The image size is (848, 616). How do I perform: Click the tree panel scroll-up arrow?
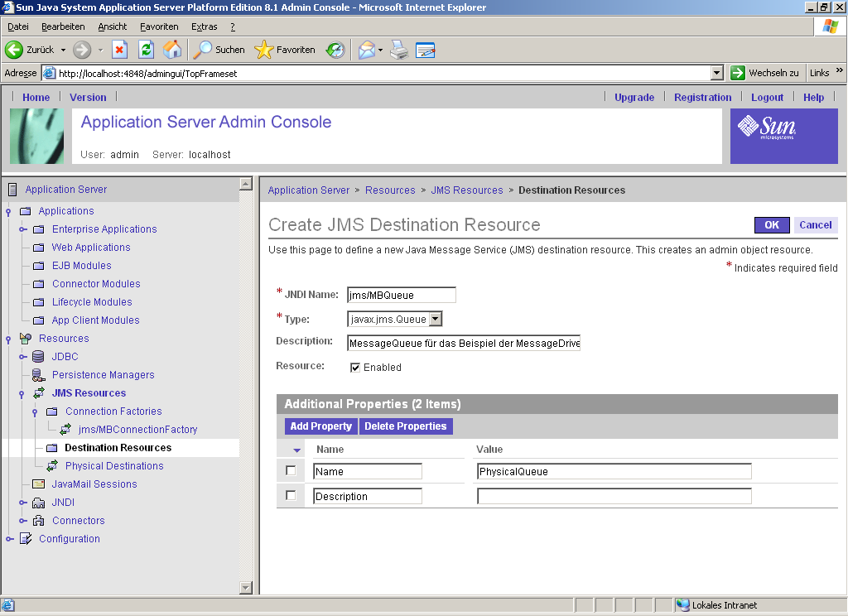(245, 184)
